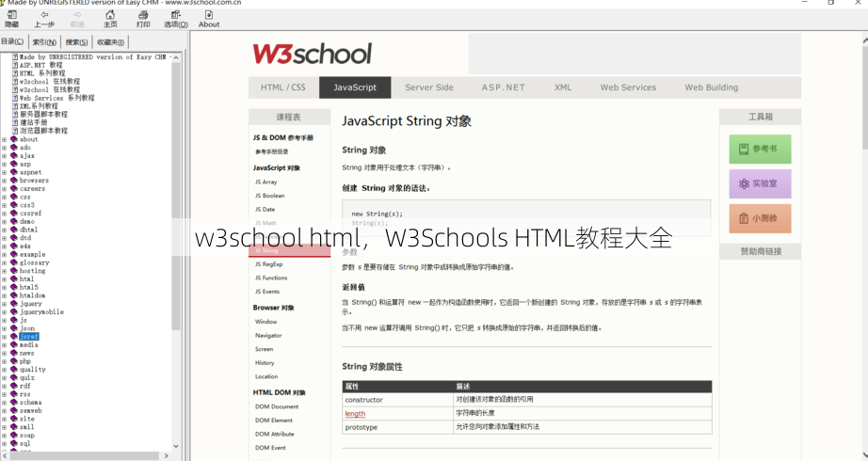
Task: Open the JS RegExp sidebar link
Action: point(268,264)
